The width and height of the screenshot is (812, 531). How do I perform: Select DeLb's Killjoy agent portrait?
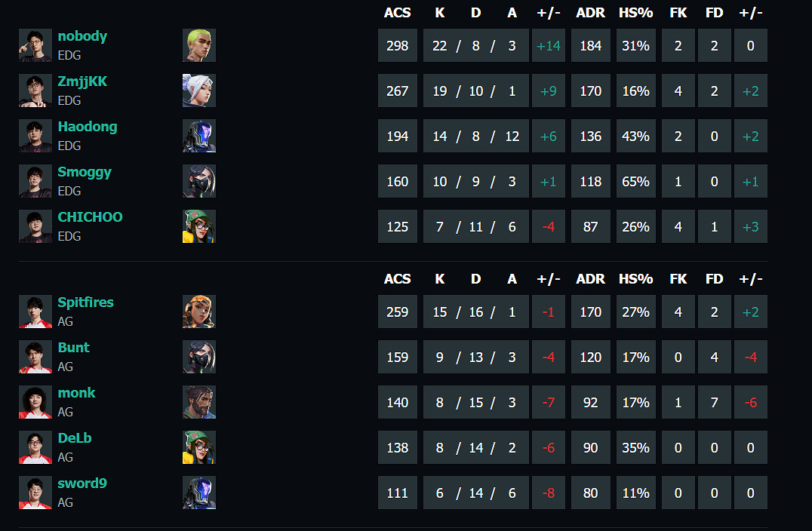(x=198, y=447)
